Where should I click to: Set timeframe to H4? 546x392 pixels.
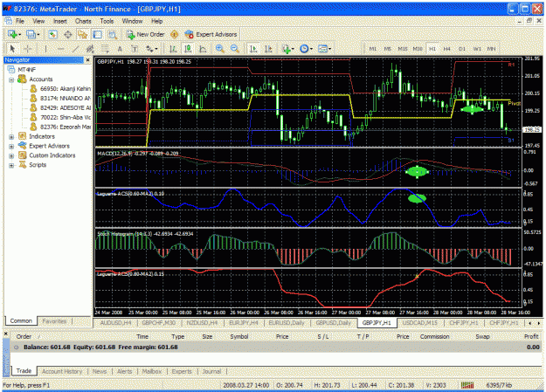[x=446, y=49]
